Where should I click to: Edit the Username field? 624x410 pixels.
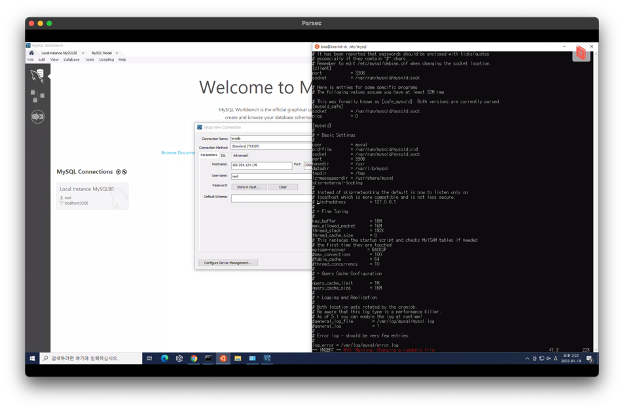click(x=271, y=176)
